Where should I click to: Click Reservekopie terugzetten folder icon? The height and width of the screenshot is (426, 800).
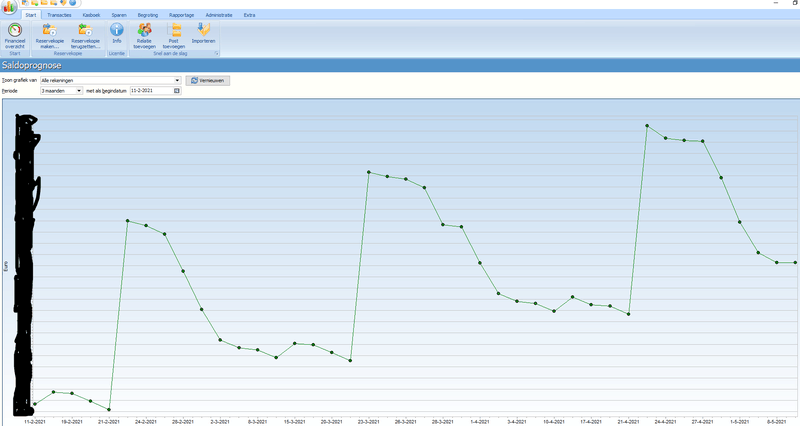[x=85, y=30]
